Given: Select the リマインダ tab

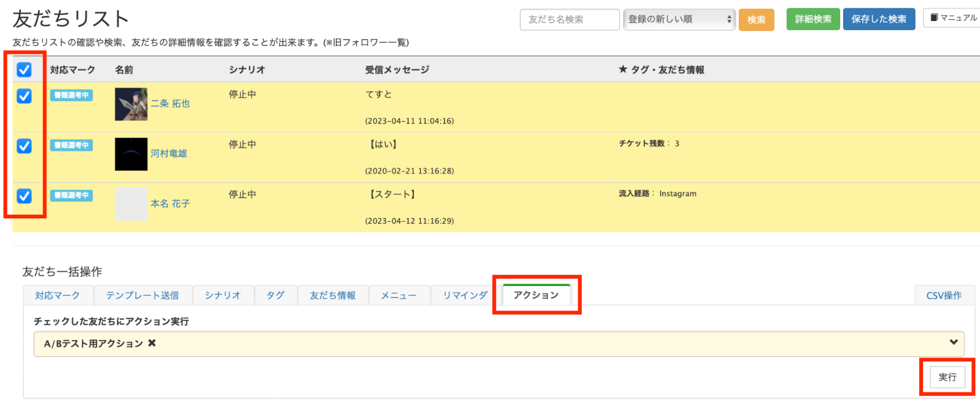Looking at the screenshot, I should [465, 295].
